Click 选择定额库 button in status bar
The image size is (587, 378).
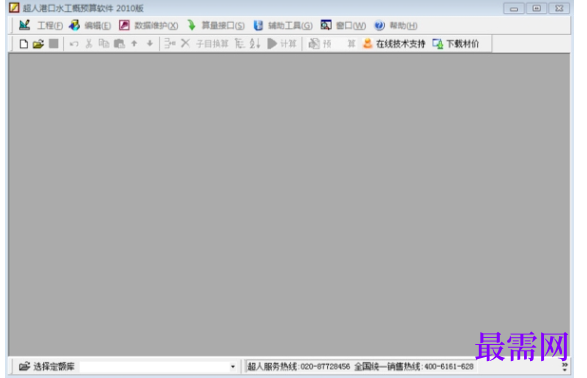click(47, 366)
